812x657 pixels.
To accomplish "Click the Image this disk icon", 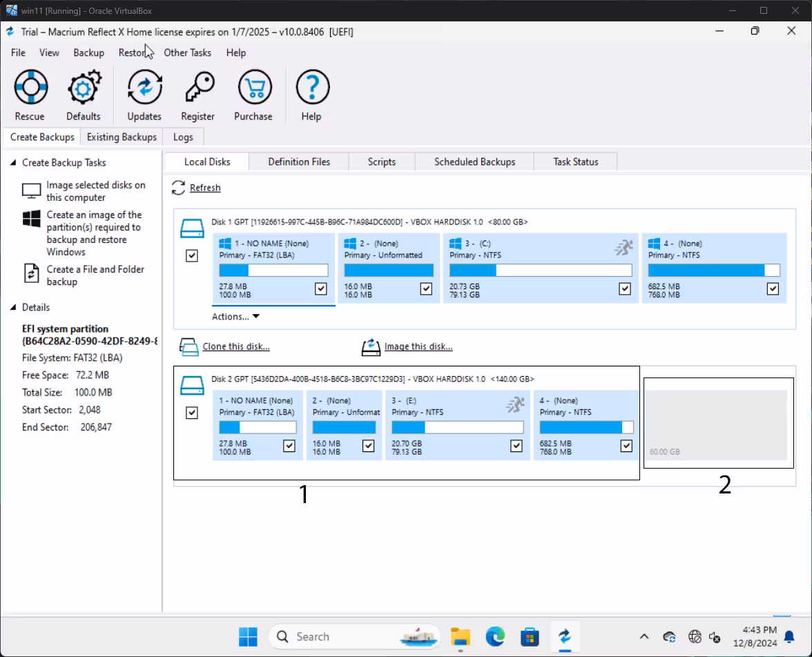I will tap(371, 347).
